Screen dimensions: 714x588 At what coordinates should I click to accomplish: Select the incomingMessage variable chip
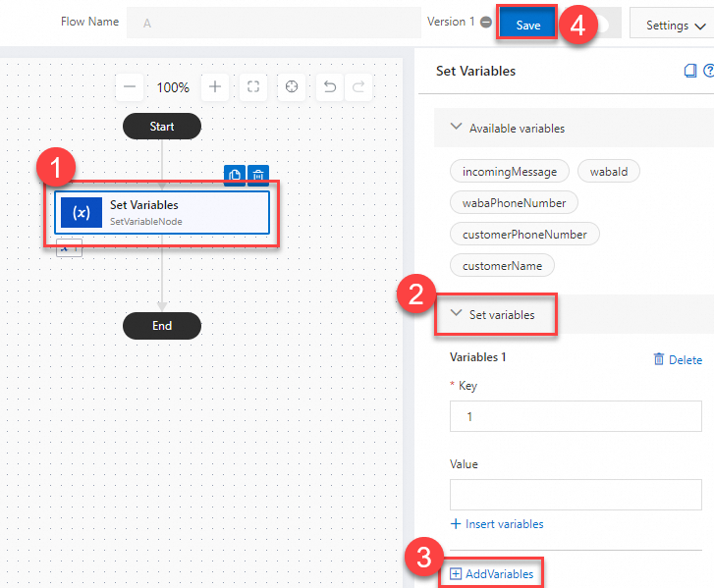click(510, 172)
